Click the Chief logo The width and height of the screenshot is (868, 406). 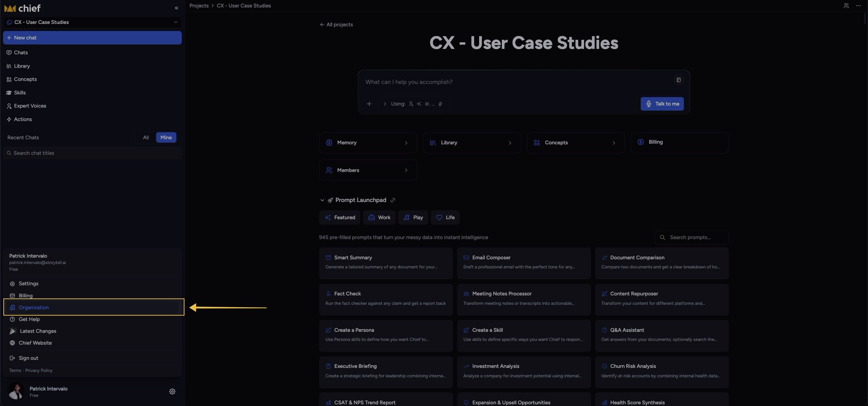click(x=22, y=8)
